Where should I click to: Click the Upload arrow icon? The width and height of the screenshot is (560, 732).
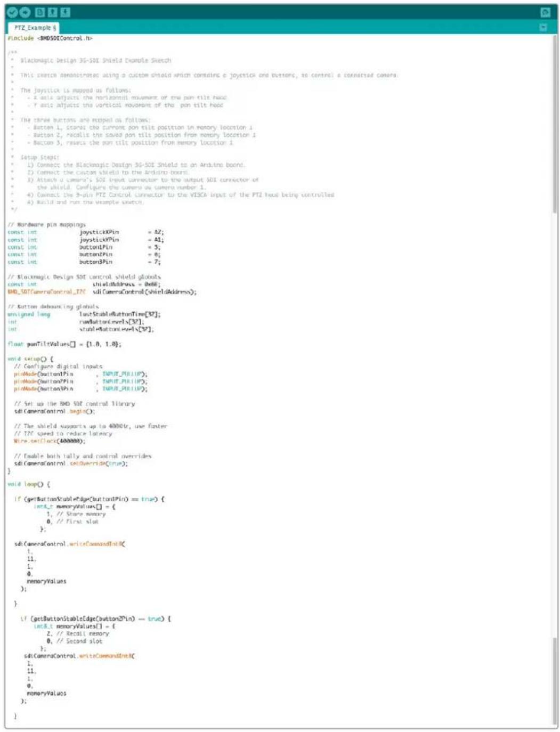(25, 12)
